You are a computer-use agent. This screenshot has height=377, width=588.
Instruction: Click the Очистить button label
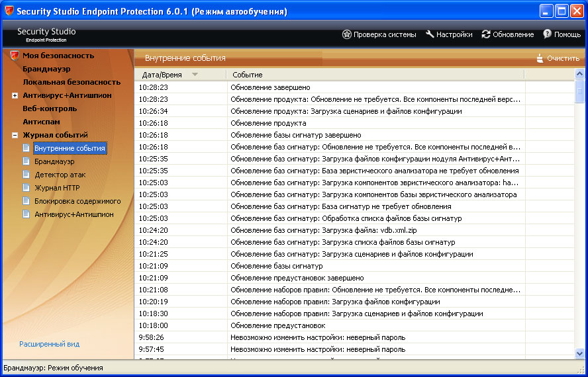click(x=563, y=58)
